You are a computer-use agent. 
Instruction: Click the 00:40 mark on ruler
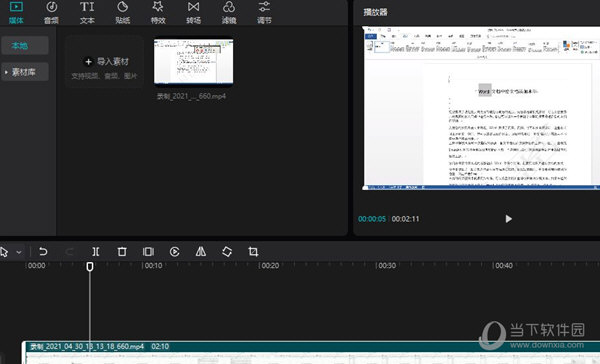tap(504, 266)
